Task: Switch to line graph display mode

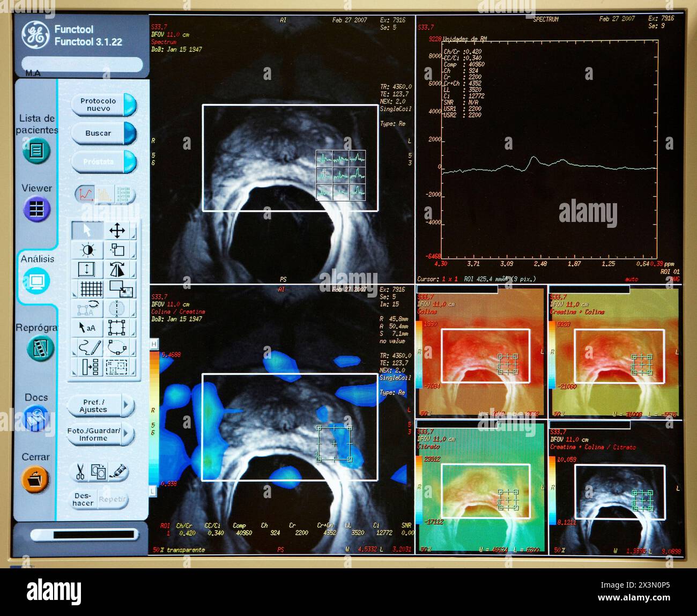Action: coord(85,194)
